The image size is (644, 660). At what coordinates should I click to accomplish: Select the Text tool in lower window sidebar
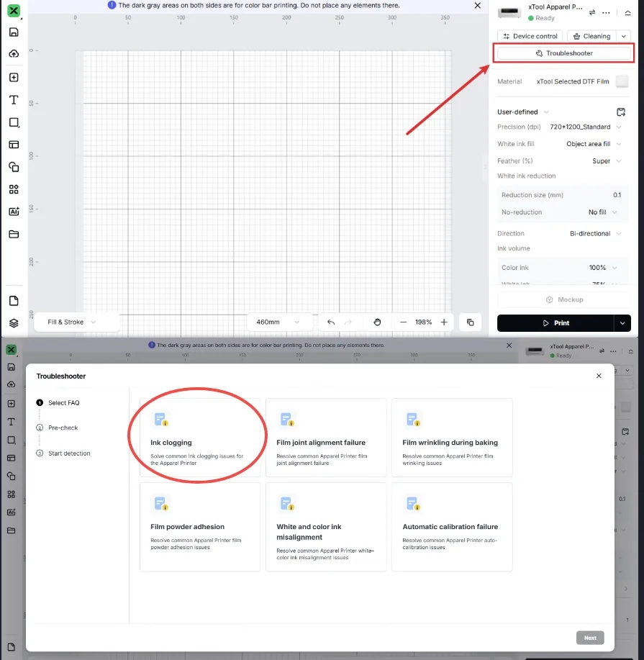click(x=12, y=422)
